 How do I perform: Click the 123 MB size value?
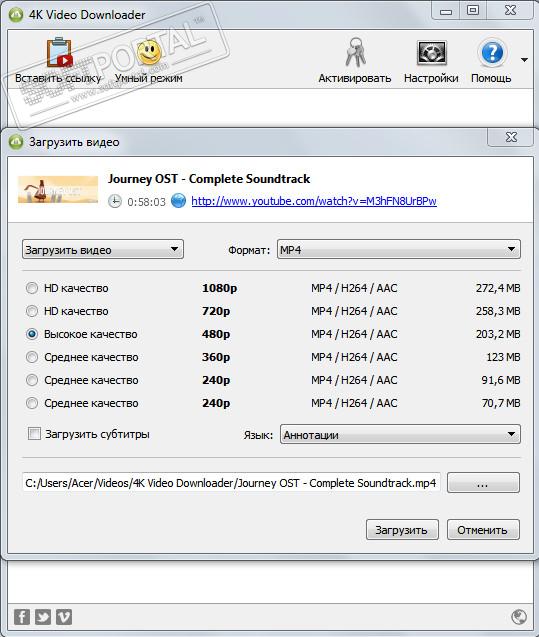coord(503,357)
